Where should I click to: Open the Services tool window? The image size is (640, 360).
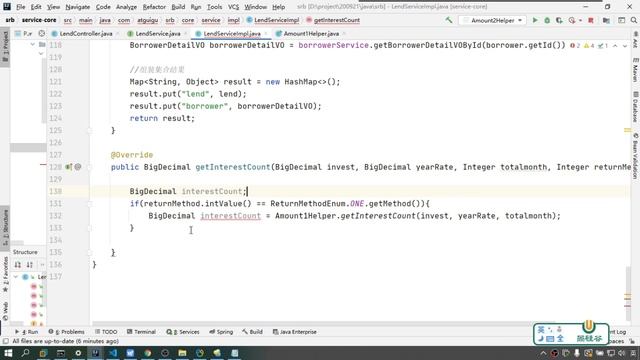click(183, 332)
